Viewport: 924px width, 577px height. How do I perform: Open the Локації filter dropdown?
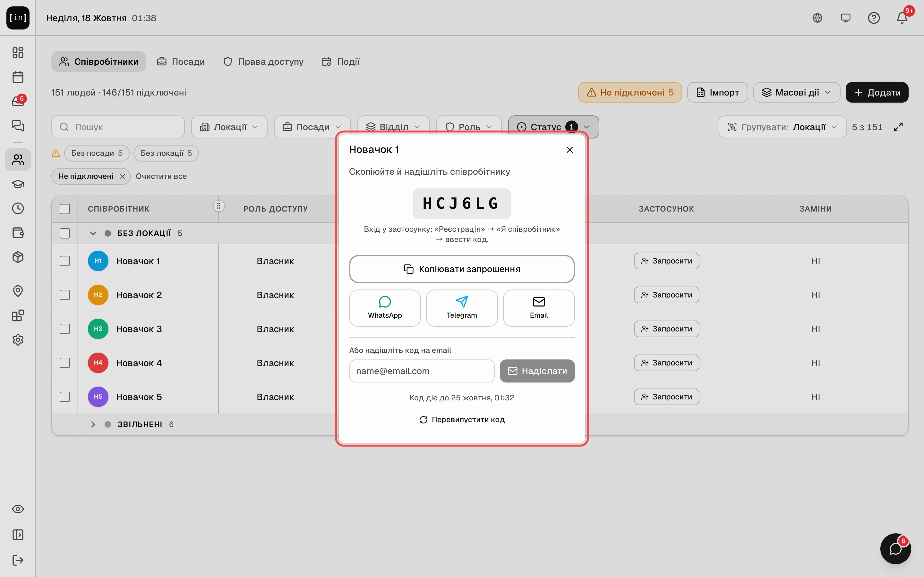tap(229, 127)
